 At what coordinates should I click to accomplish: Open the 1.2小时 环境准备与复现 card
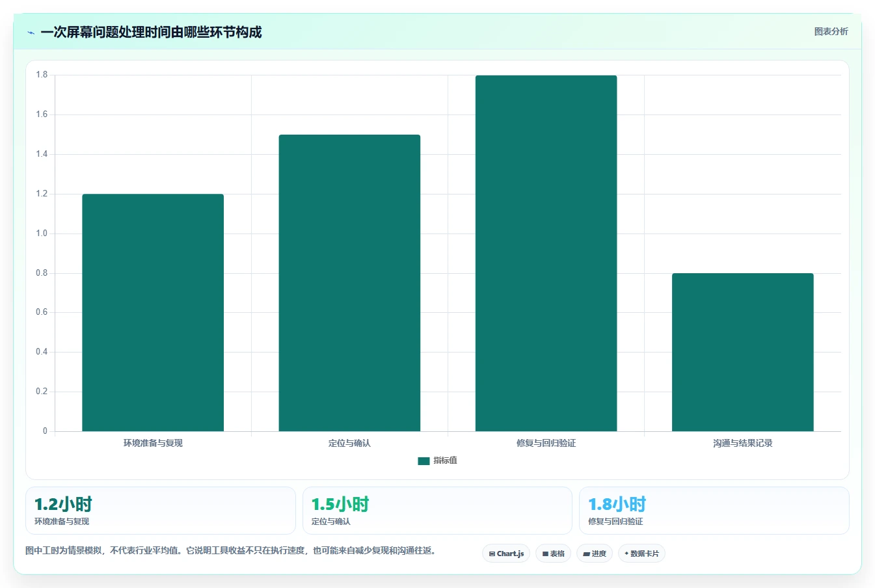(x=160, y=511)
